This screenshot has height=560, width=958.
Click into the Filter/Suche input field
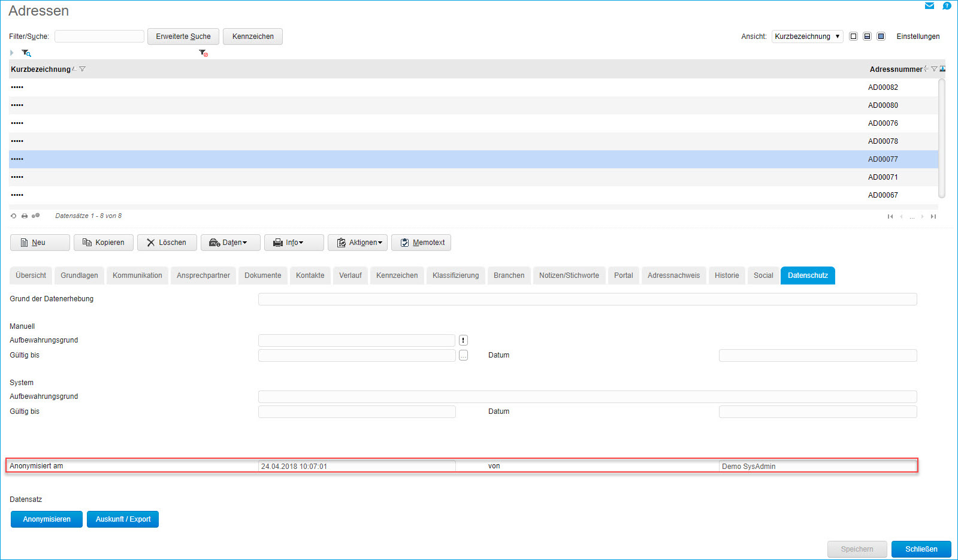tap(99, 37)
